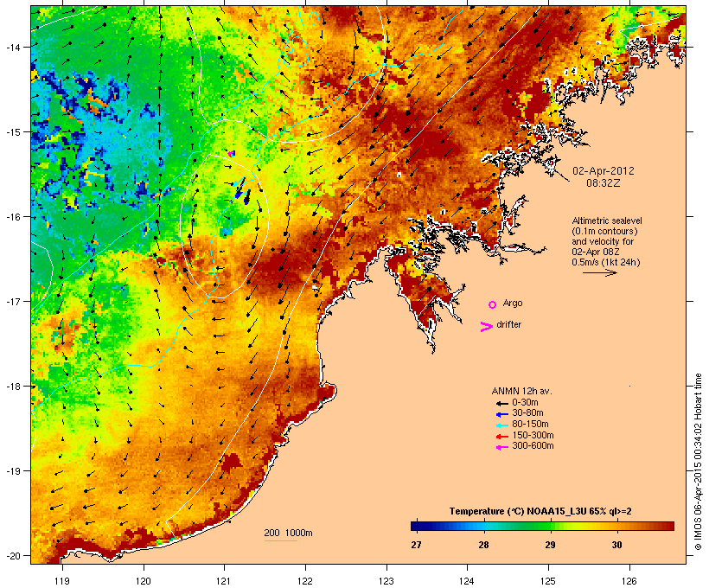Click the latitude label -19
This screenshot has width=709, height=588.
coord(12,471)
